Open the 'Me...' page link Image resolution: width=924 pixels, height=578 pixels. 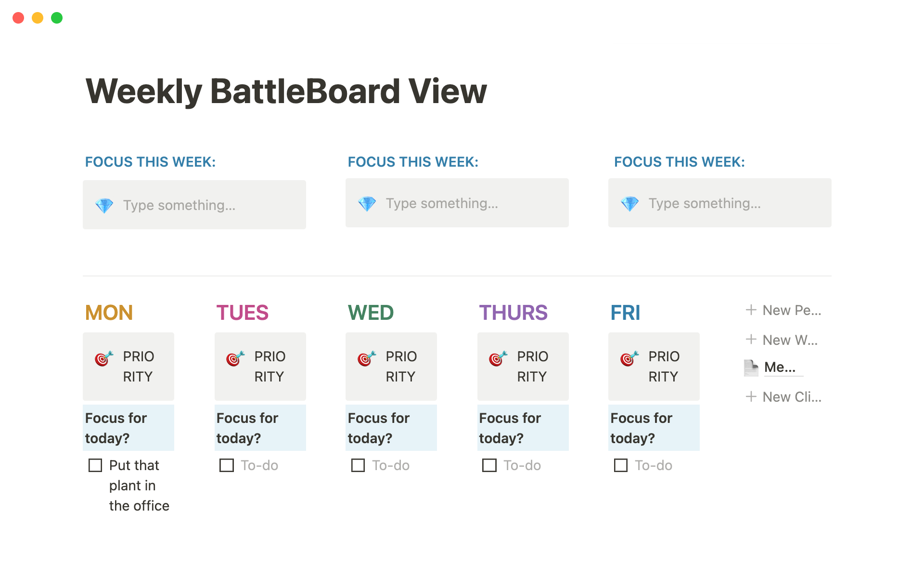click(780, 368)
